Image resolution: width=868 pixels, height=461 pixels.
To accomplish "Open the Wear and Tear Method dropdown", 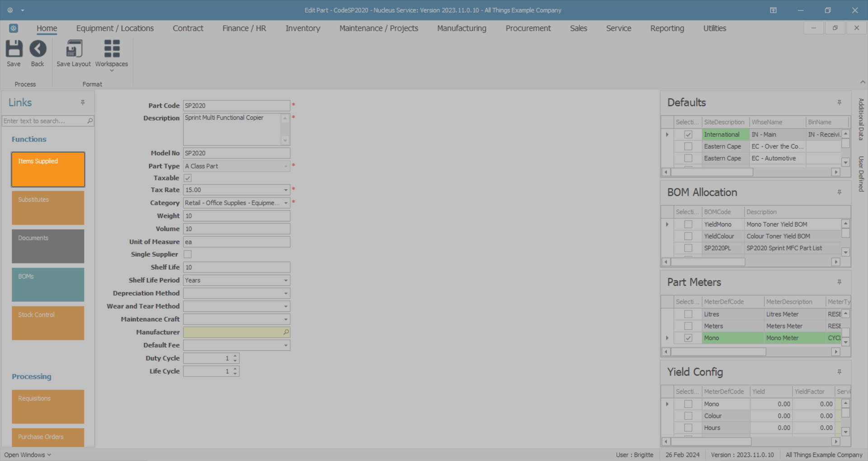I will point(286,306).
